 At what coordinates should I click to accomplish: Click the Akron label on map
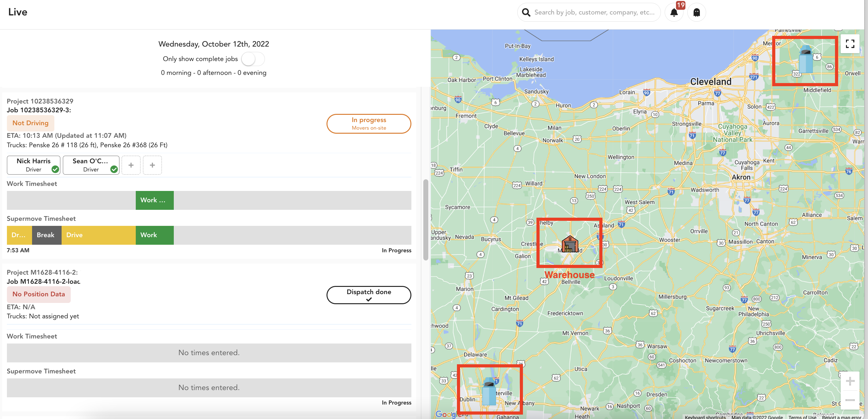tap(741, 177)
